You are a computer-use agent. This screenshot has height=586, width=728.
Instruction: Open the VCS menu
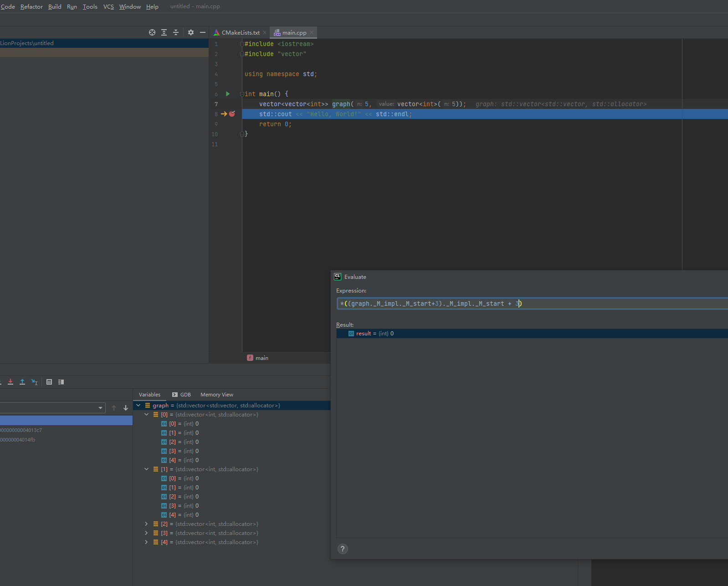(108, 6)
